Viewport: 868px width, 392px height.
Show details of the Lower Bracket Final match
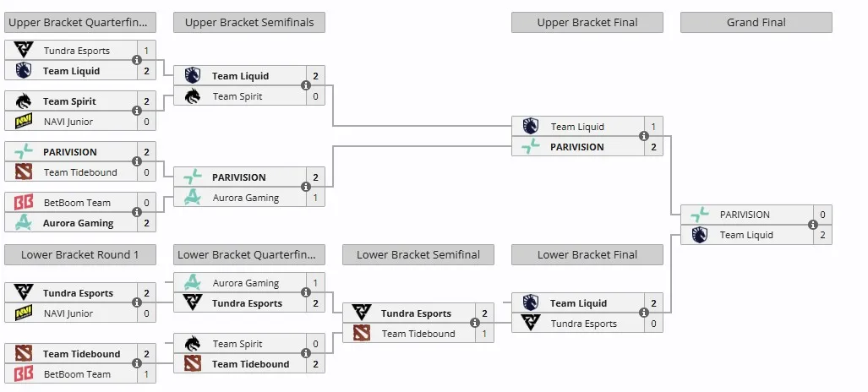(x=644, y=313)
